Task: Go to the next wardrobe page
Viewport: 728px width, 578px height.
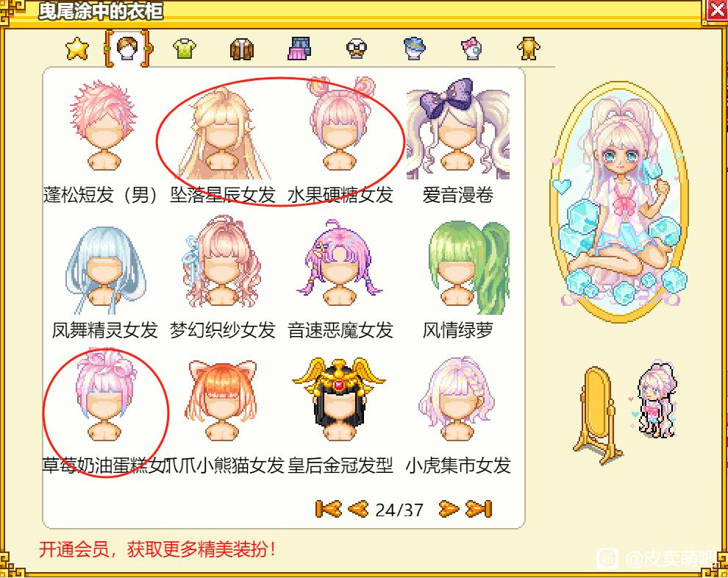Action: [449, 509]
